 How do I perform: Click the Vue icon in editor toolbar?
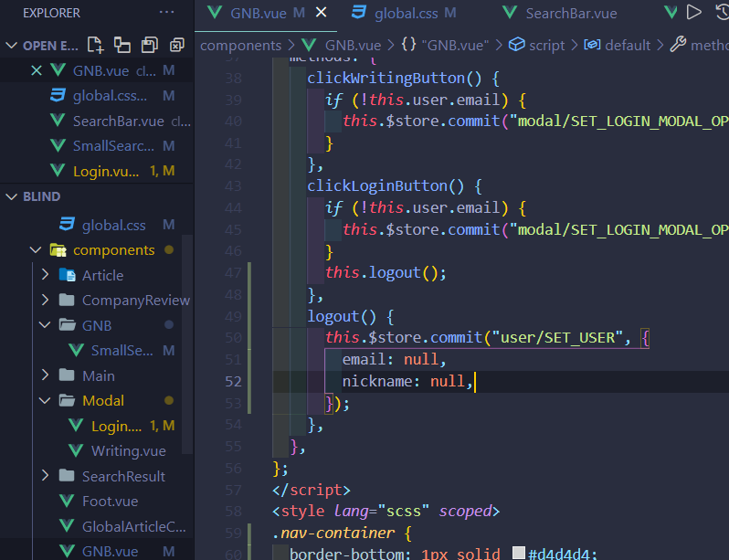671,13
